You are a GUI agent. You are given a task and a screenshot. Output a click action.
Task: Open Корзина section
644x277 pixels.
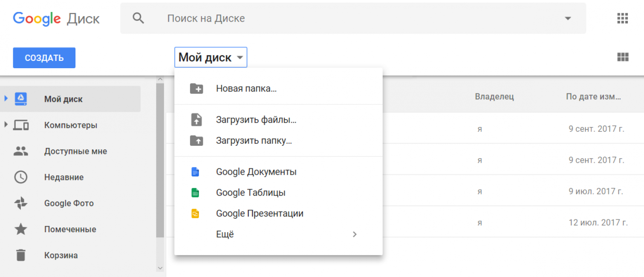(x=70, y=255)
